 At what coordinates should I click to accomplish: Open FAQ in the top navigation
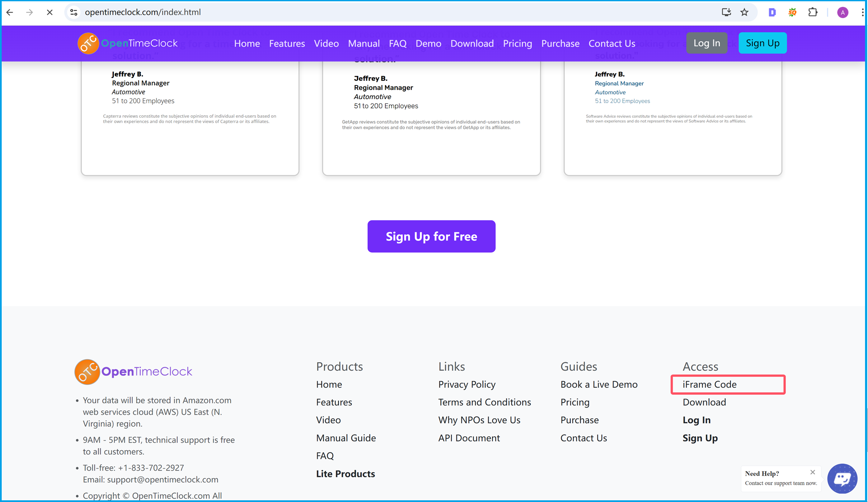click(398, 43)
